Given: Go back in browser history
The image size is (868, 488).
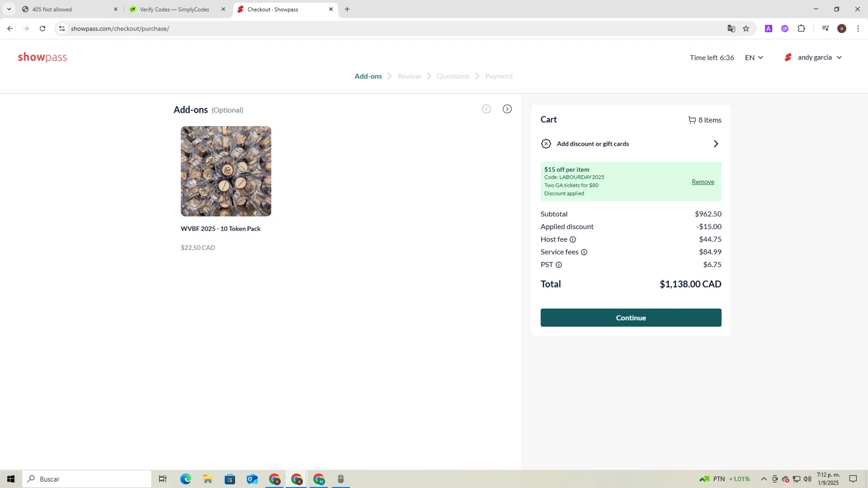Looking at the screenshot, I should tap(10, 28).
